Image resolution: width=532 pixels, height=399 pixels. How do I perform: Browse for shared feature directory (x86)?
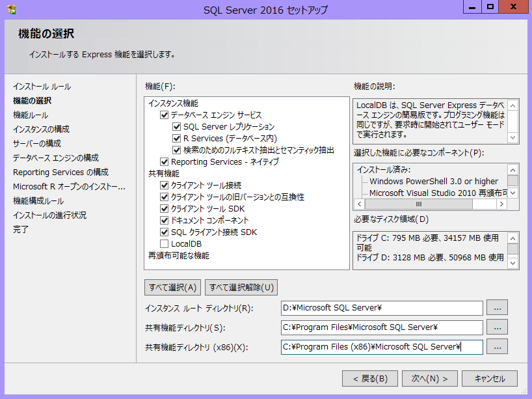(x=497, y=347)
